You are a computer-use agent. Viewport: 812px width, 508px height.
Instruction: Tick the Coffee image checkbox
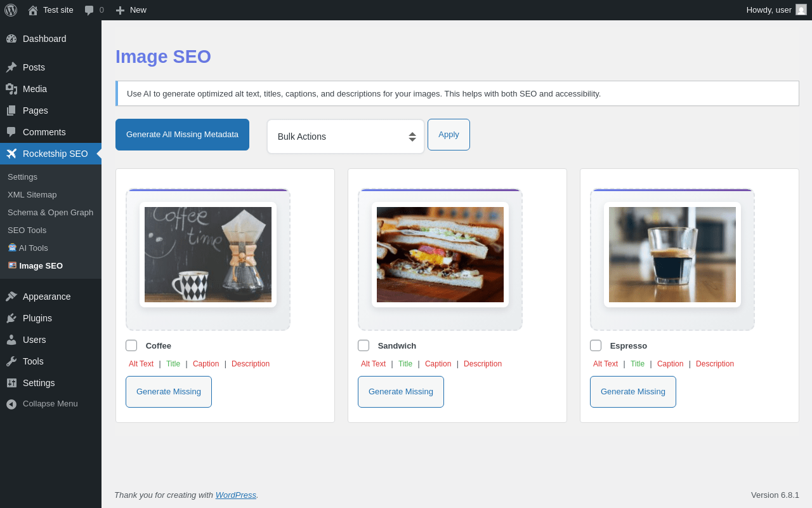point(131,345)
